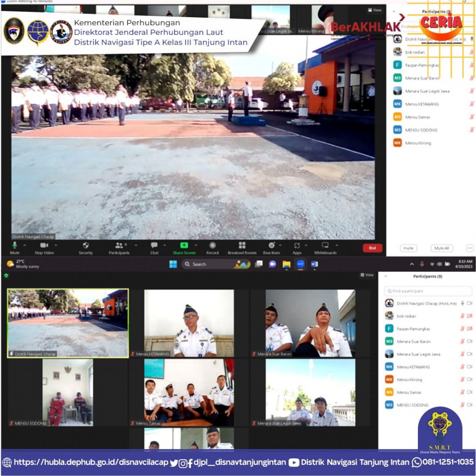Switch to Zoom via taskbar icon
The image size is (476, 476).
tap(300, 264)
